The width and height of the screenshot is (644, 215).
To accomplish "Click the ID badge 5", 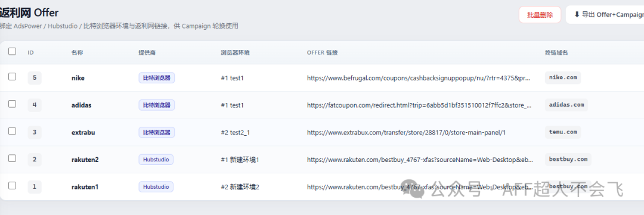I will [35, 77].
